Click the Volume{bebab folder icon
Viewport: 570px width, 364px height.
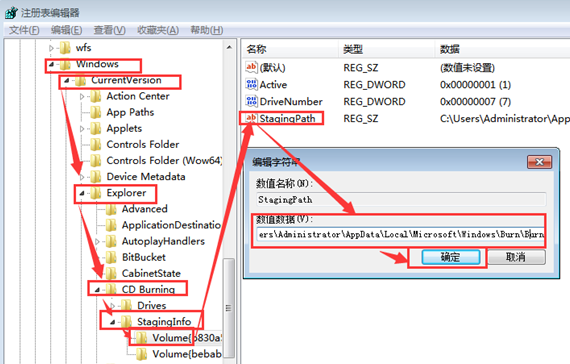click(141, 354)
